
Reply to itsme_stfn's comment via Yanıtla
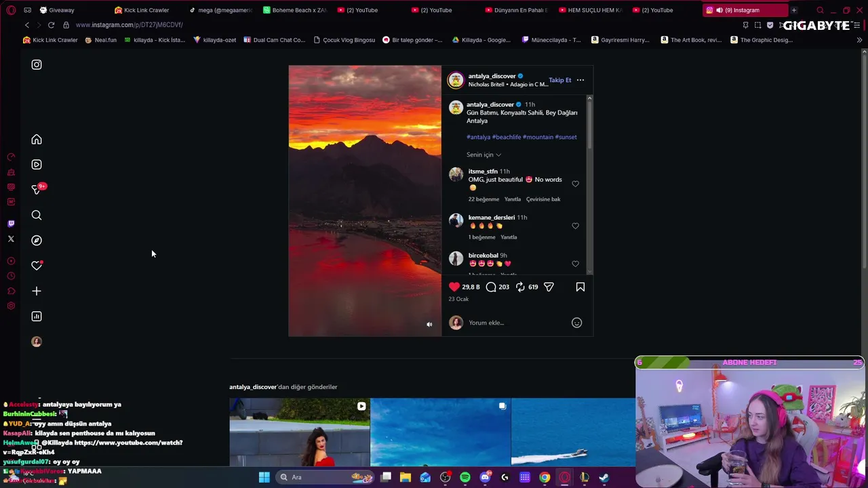(513, 200)
